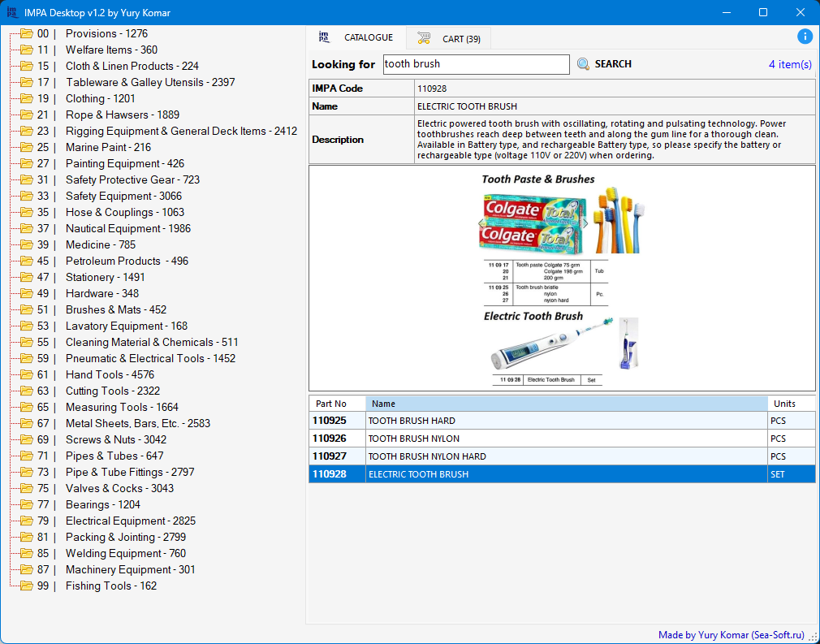Click the 'tooth brush' search field

pos(475,64)
